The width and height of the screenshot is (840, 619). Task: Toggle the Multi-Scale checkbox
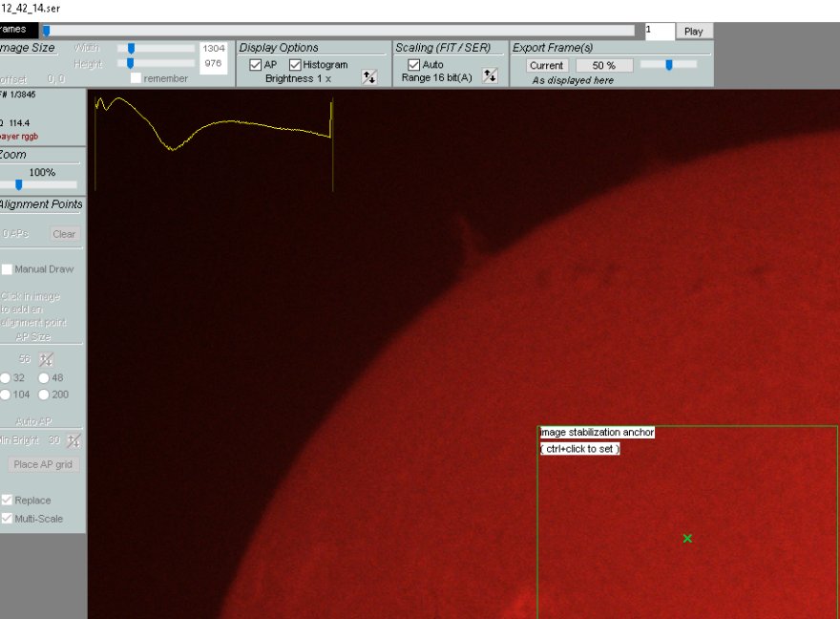pos(7,518)
